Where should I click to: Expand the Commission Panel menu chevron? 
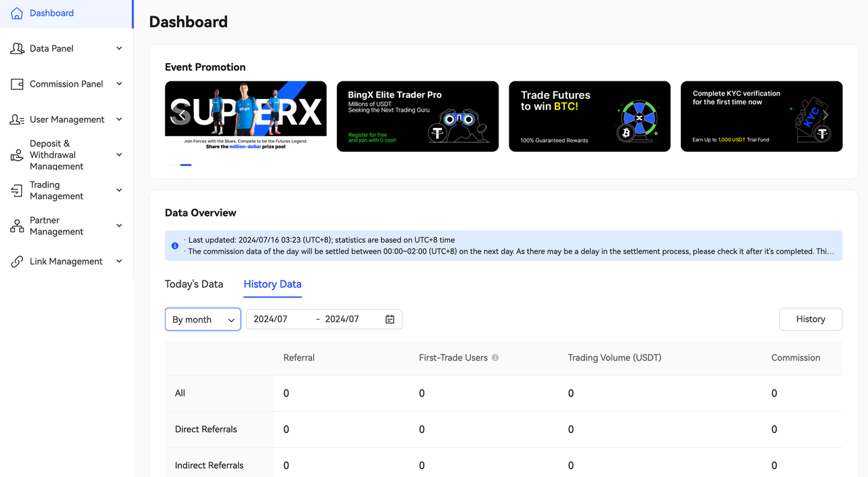click(119, 84)
